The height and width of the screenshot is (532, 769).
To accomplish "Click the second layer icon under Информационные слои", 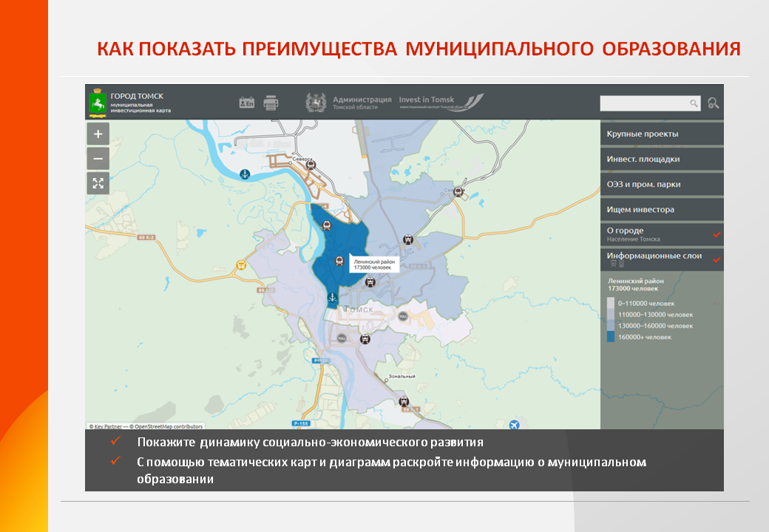I will 621,264.
